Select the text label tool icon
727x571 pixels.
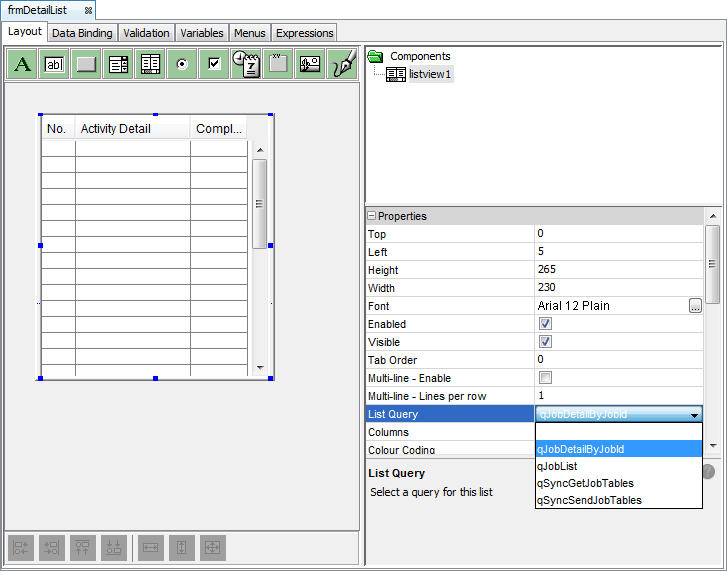tap(23, 64)
